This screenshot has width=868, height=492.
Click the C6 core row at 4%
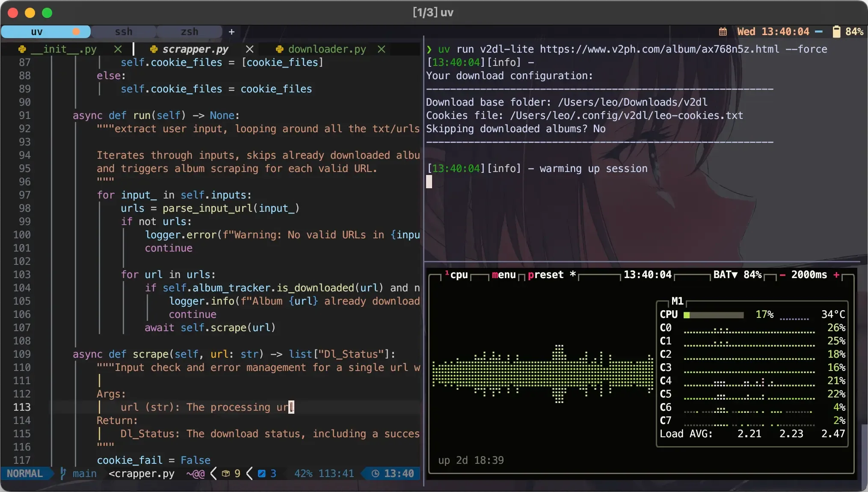752,407
